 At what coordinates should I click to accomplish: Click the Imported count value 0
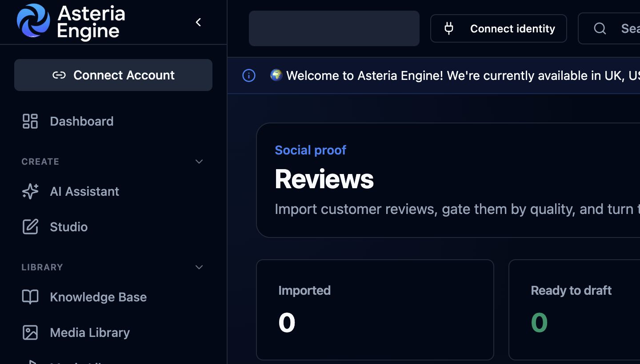287,323
